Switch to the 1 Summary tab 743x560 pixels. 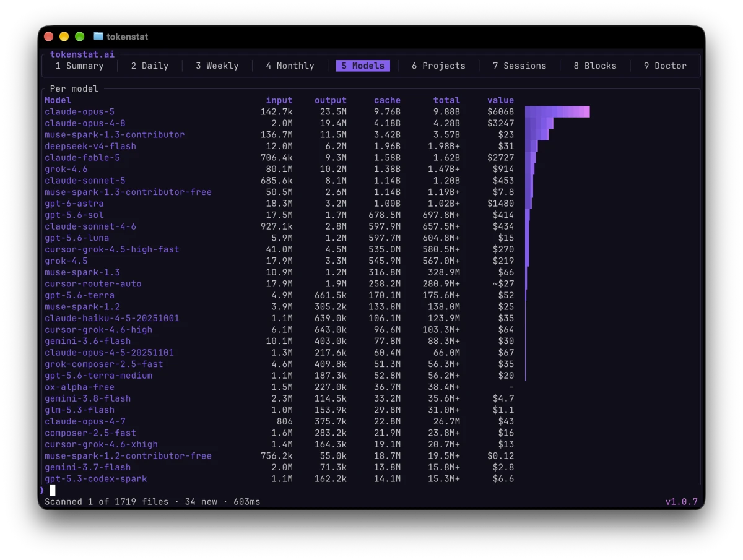click(x=79, y=66)
